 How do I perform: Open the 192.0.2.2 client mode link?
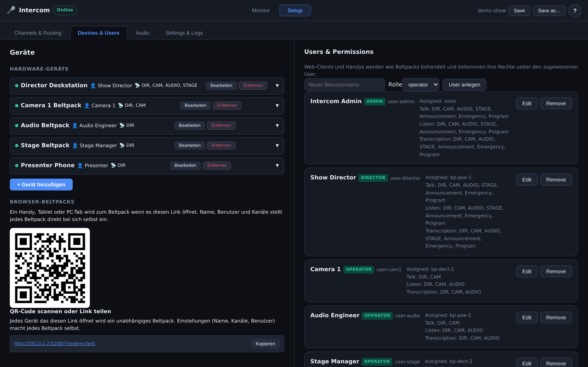click(x=55, y=344)
